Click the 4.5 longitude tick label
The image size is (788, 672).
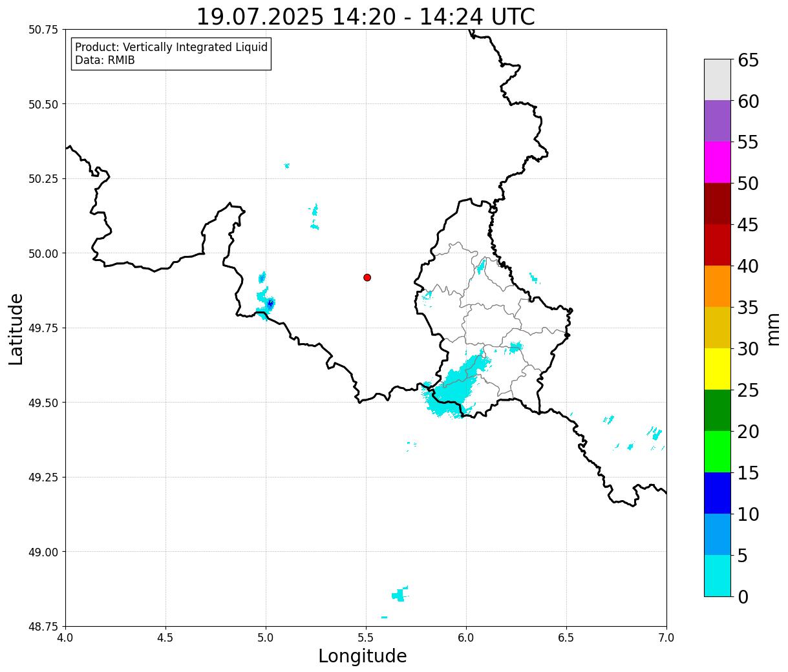point(165,638)
